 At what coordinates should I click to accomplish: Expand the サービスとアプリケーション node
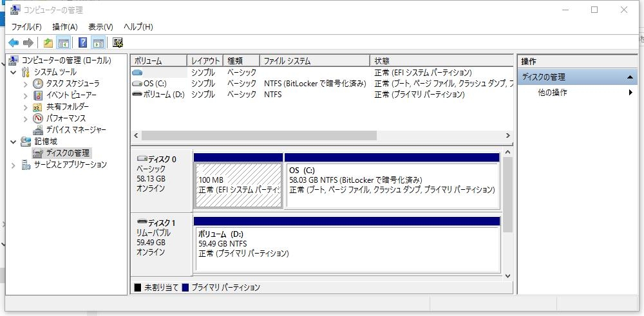(x=14, y=165)
